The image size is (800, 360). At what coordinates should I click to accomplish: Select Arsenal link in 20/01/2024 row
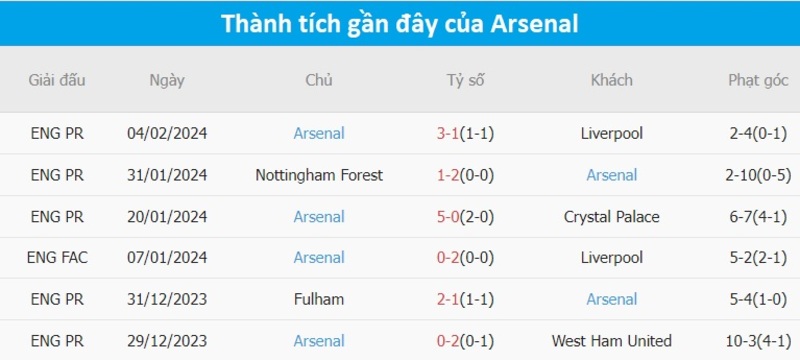(319, 217)
